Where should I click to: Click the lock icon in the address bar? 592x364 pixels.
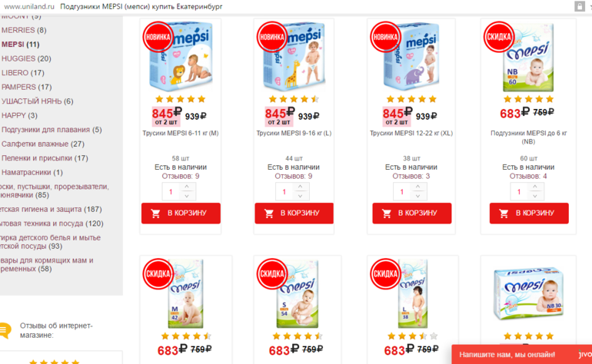579,6
